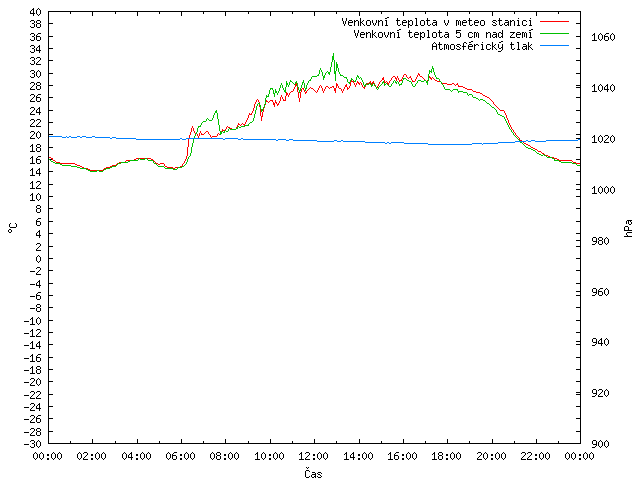Click the green curve's highest peak near 13:00
Viewport: 640px width, 480px height.
click(333, 54)
